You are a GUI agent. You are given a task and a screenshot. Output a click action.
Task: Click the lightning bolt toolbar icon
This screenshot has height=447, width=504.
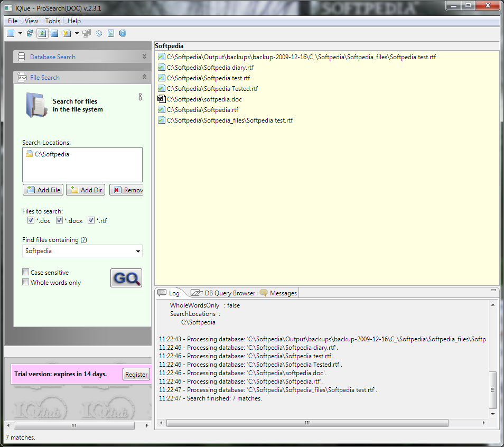(x=67, y=33)
